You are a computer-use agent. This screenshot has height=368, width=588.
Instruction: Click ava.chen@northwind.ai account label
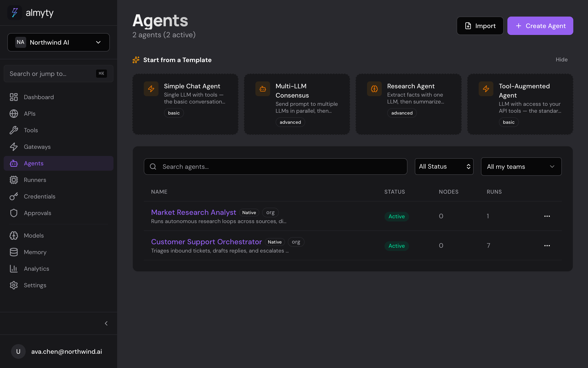(x=67, y=351)
